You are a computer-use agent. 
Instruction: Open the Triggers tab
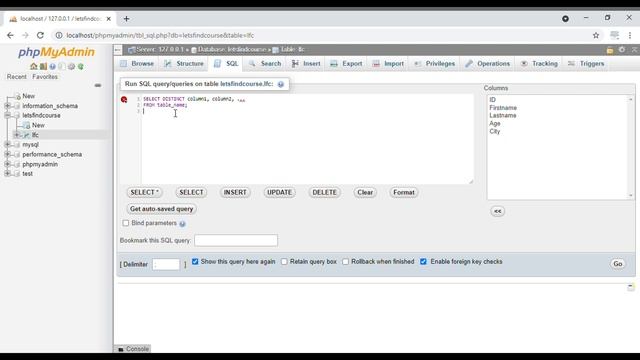(586, 64)
